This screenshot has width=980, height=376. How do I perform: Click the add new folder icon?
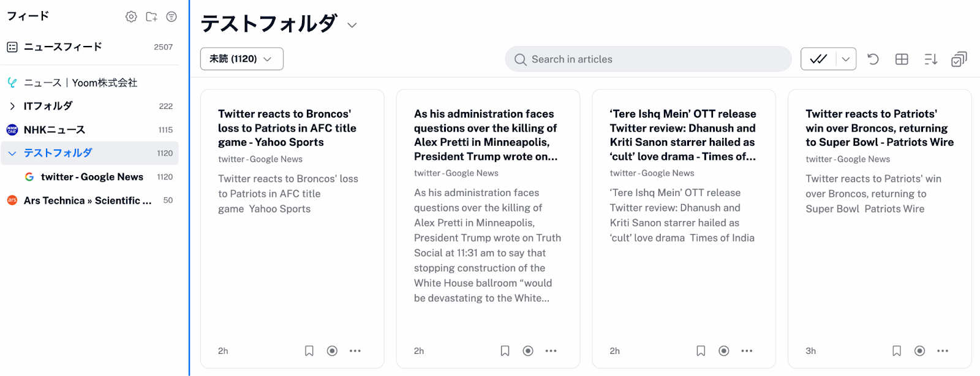pos(151,17)
